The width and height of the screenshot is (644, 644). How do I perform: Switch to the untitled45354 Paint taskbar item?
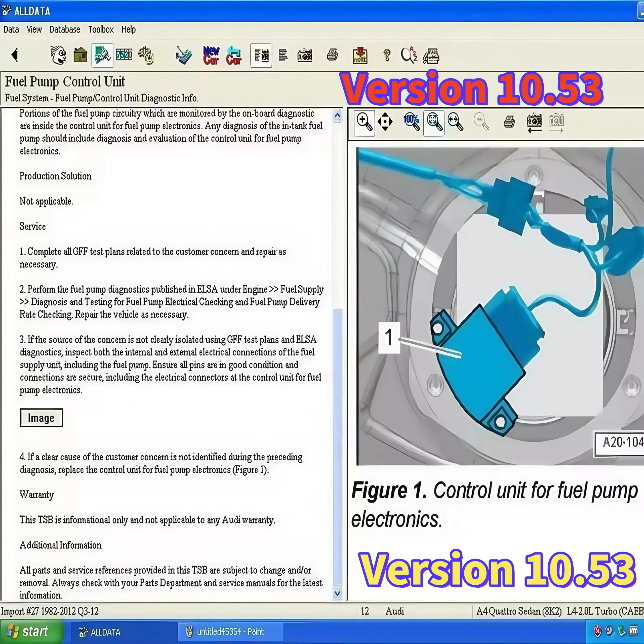pos(230,632)
